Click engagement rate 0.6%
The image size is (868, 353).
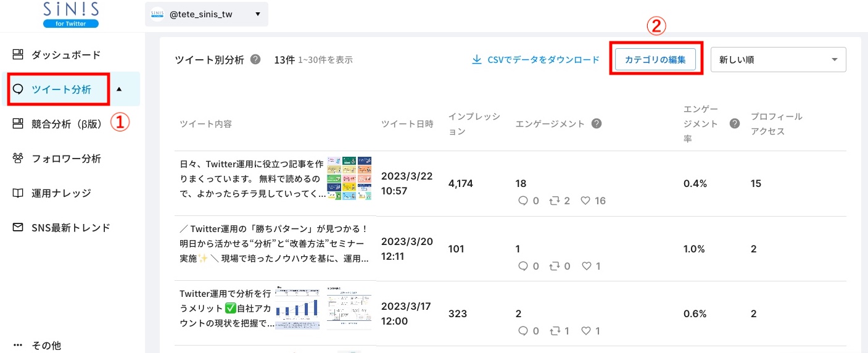(x=695, y=314)
